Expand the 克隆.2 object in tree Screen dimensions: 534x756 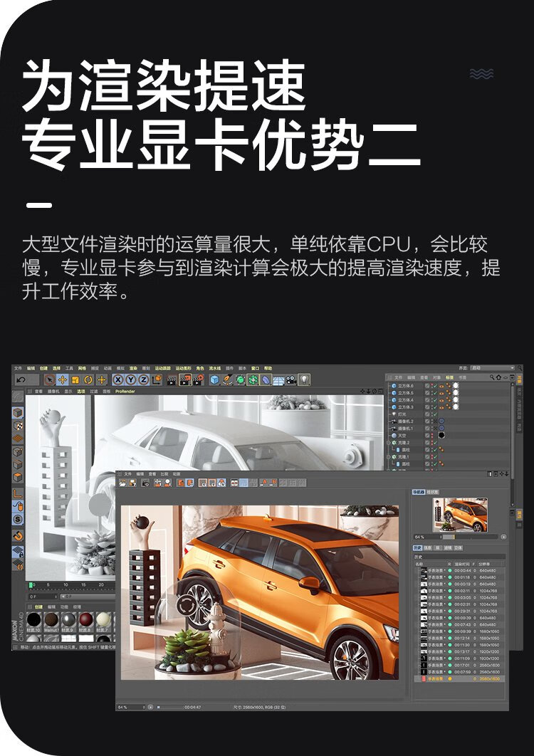[389, 442]
